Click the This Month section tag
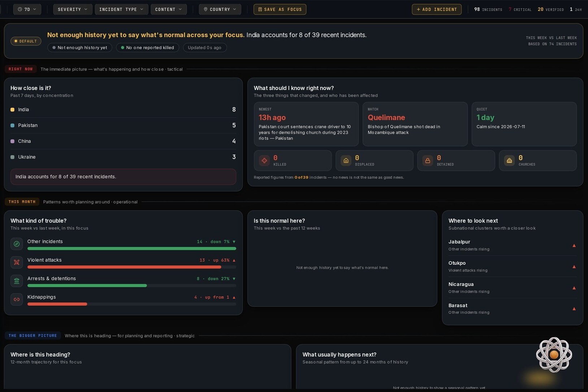The height and width of the screenshot is (392, 588). pos(22,202)
